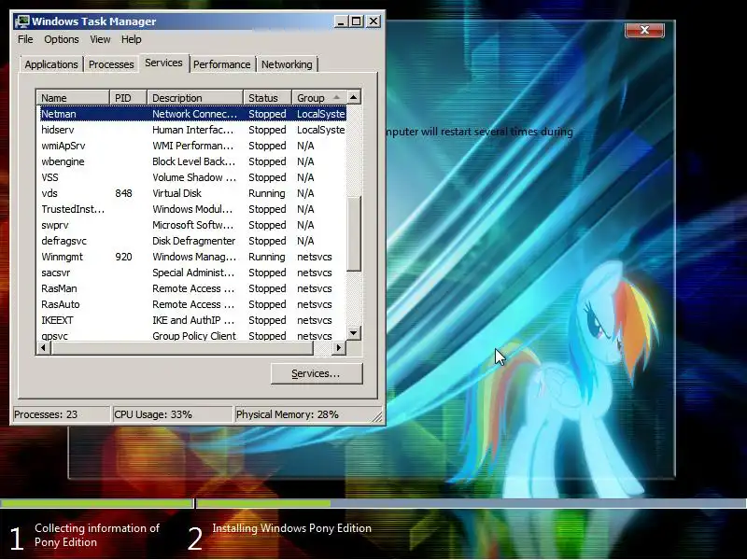Viewport: 747px width, 560px height.
Task: Switch to the Performance tab
Action: coord(221,64)
